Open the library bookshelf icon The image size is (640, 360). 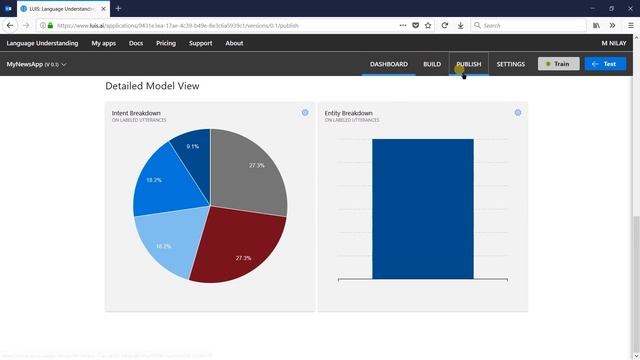point(596,25)
